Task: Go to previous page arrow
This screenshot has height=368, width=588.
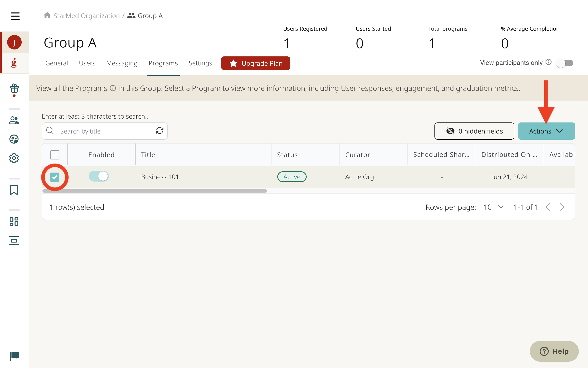Action: point(548,207)
